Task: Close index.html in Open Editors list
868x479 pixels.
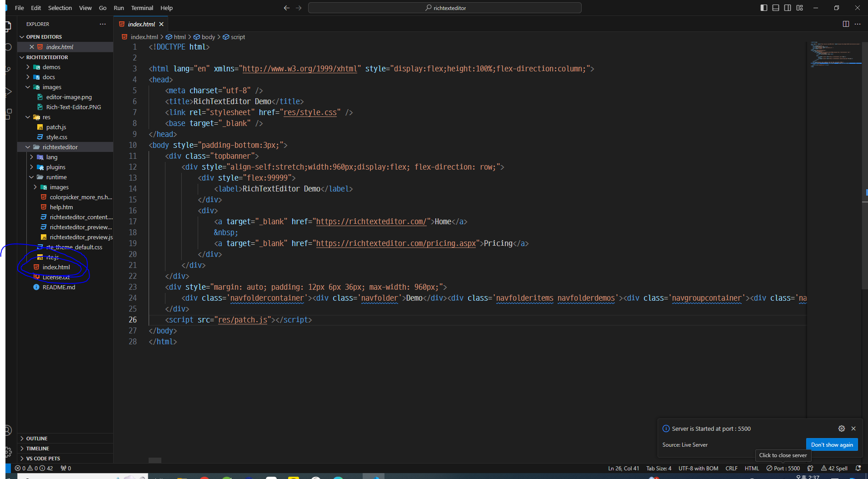Action: tap(32, 47)
